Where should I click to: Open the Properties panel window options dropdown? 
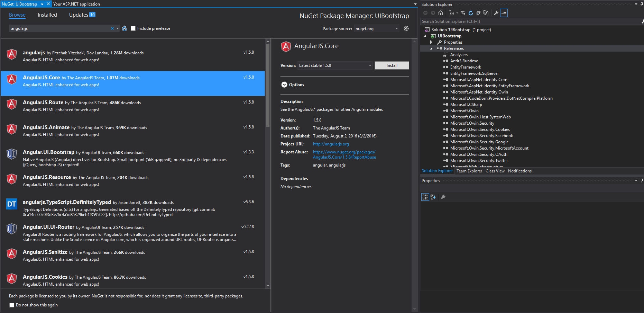[636, 180]
